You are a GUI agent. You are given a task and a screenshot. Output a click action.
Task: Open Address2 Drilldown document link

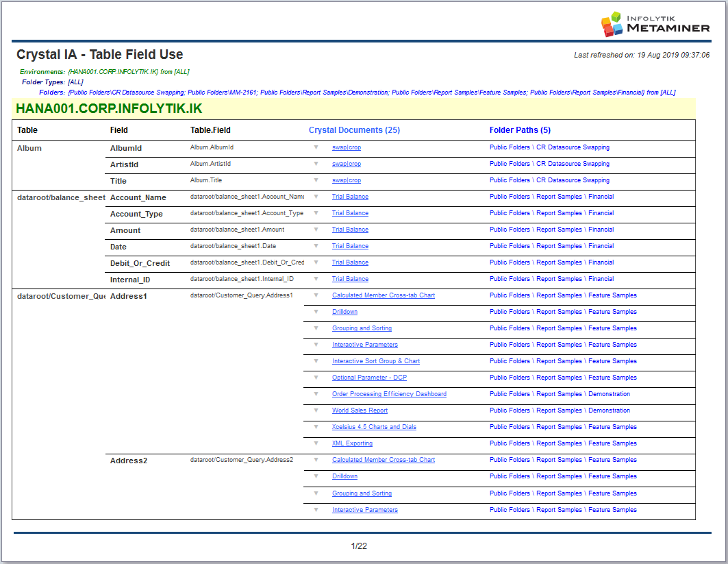[x=344, y=476]
